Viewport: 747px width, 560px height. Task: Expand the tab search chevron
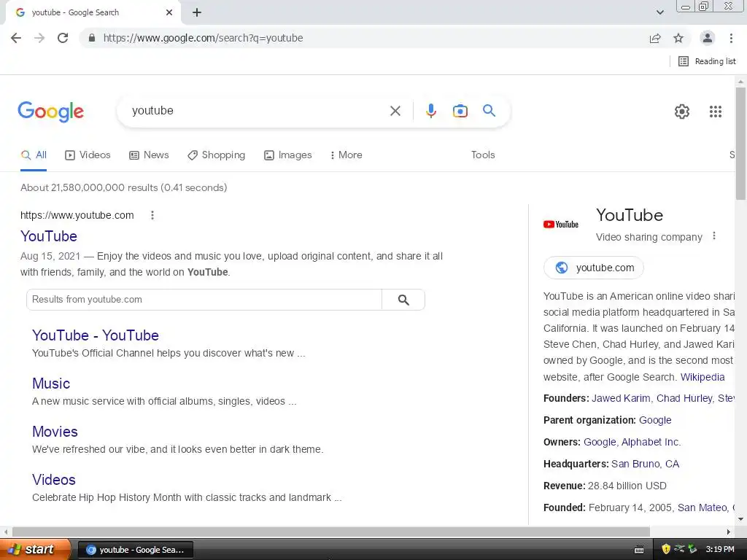coord(659,12)
